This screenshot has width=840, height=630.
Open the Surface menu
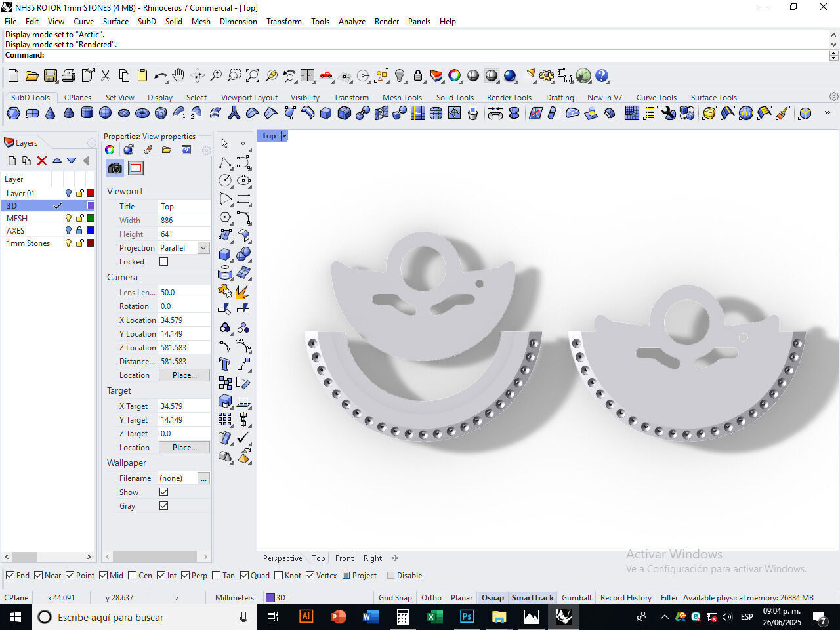click(115, 21)
